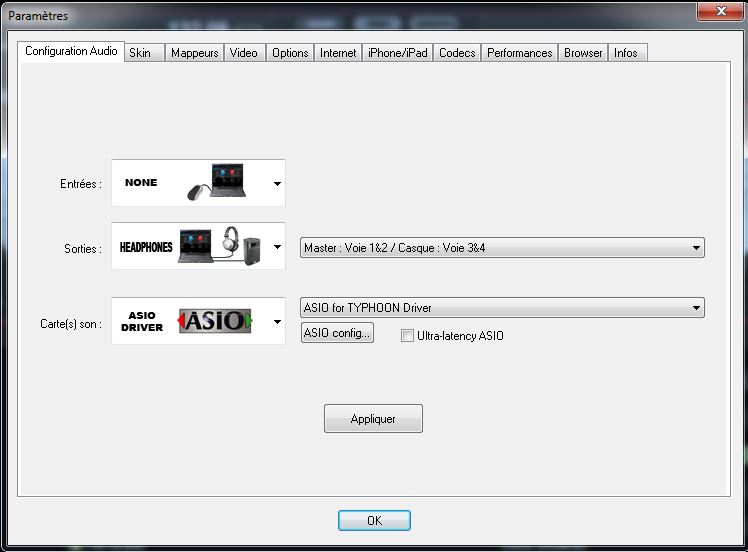Viewport: 748px width, 552px height.
Task: Click the ASIO logo image in the sound card selector
Action: pyautogui.click(x=215, y=321)
